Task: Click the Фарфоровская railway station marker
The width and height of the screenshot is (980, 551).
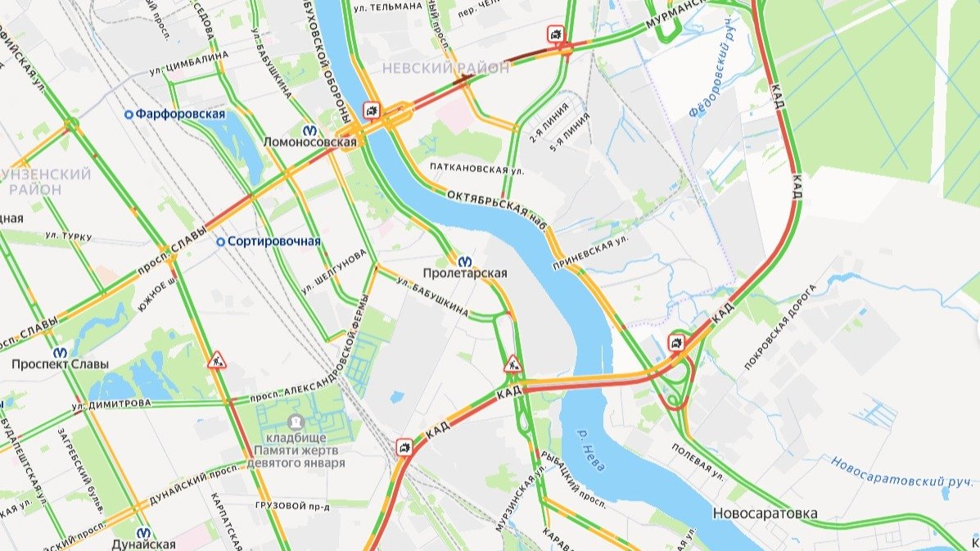Action: (x=129, y=115)
